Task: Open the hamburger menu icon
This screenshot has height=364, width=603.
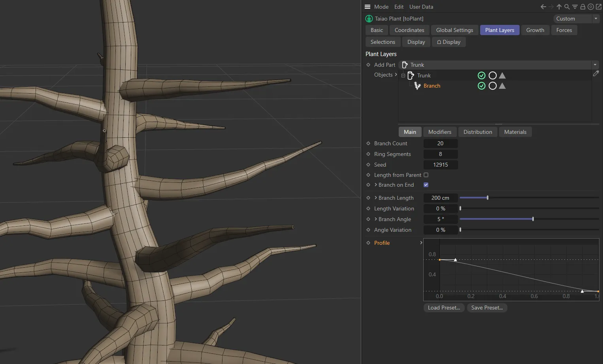Action: [x=367, y=7]
